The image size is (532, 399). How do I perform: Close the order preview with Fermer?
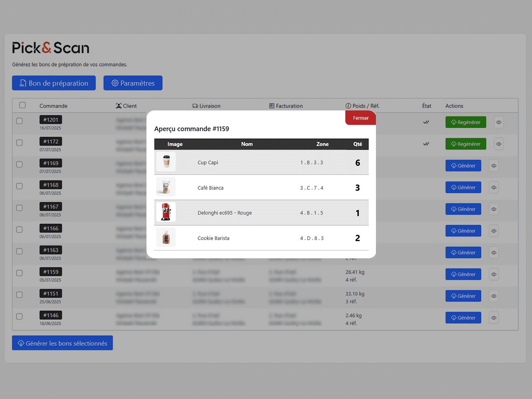[x=360, y=118]
